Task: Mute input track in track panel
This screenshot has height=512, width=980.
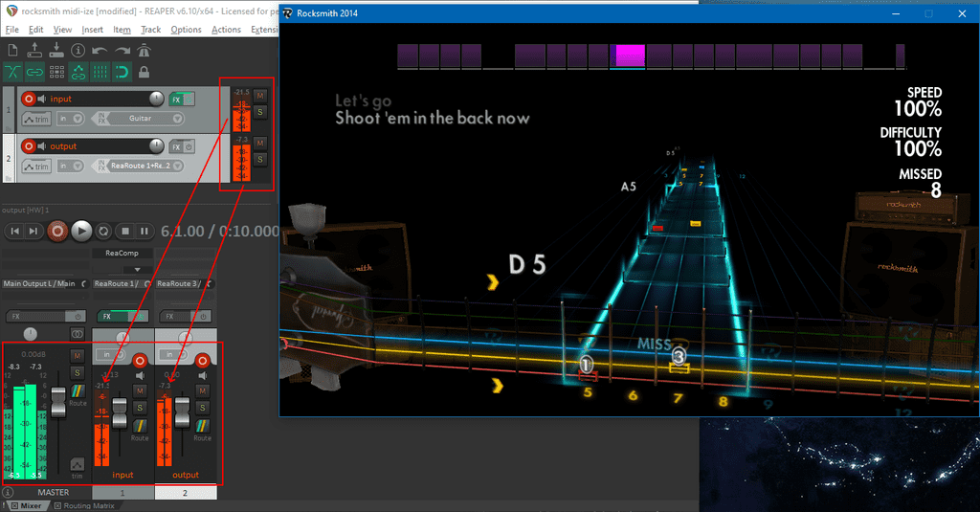Action: 260,96
